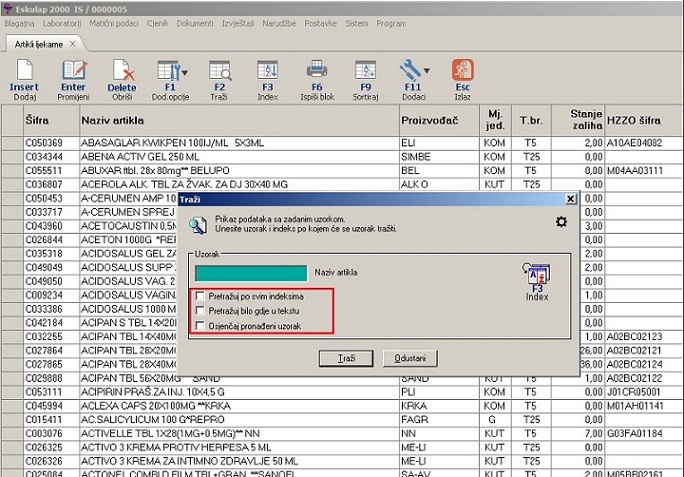Click the Delete Obriši toolbar icon
The image size is (684, 477).
click(123, 71)
